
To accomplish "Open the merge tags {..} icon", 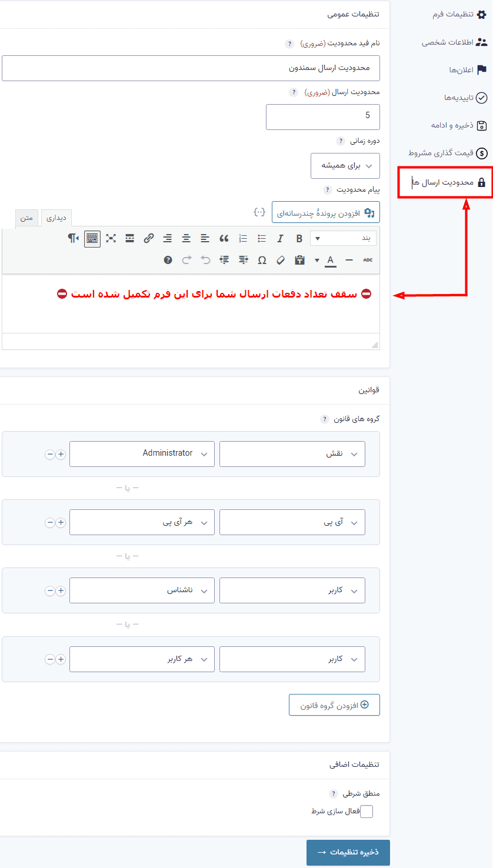I will [259, 212].
